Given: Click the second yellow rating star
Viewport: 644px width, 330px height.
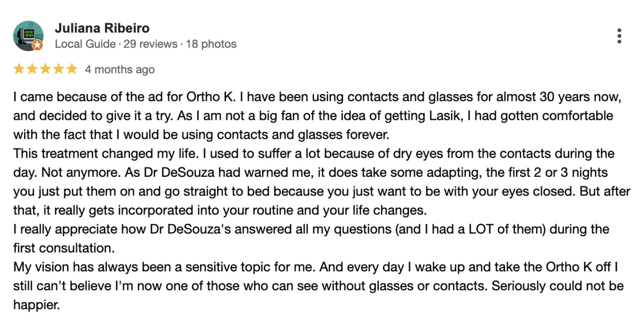Looking at the screenshot, I should pyautogui.click(x=32, y=69).
